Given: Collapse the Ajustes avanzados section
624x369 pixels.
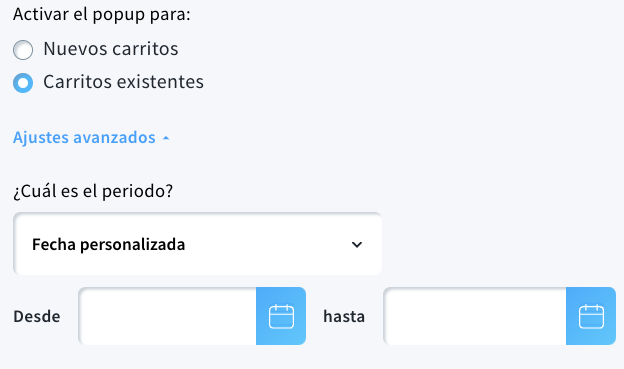Looking at the screenshot, I should coord(92,137).
